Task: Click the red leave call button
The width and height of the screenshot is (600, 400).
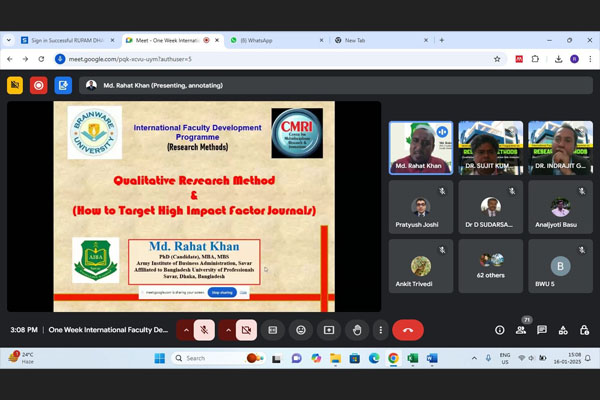Action: 407,329
